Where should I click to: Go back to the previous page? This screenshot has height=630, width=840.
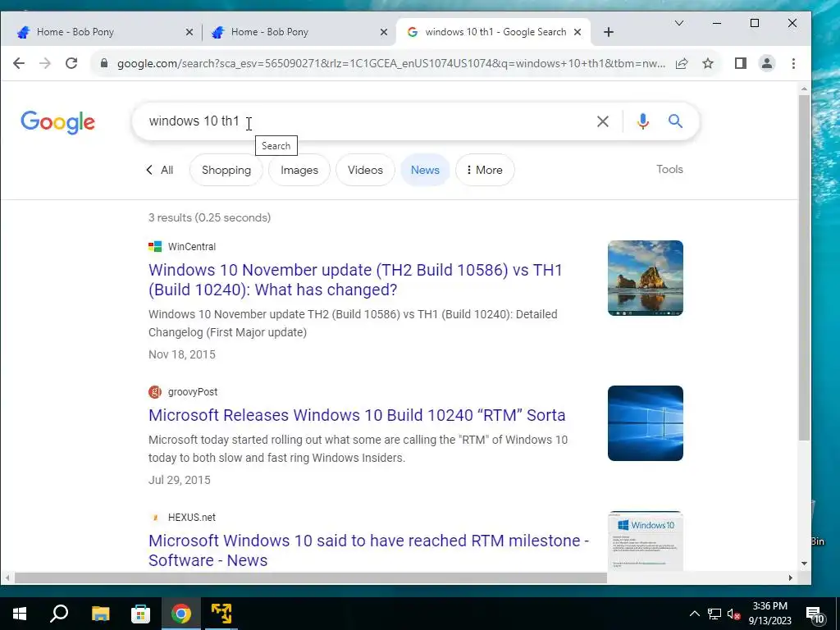click(x=19, y=63)
